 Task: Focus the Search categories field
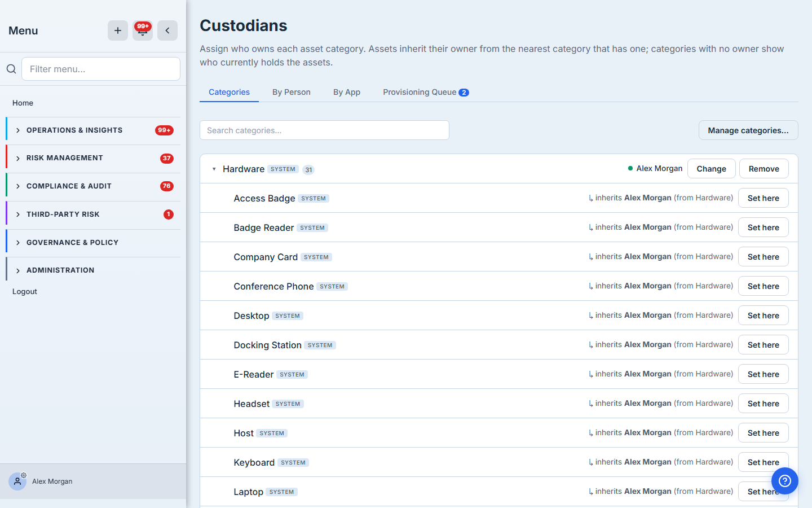[x=324, y=130]
